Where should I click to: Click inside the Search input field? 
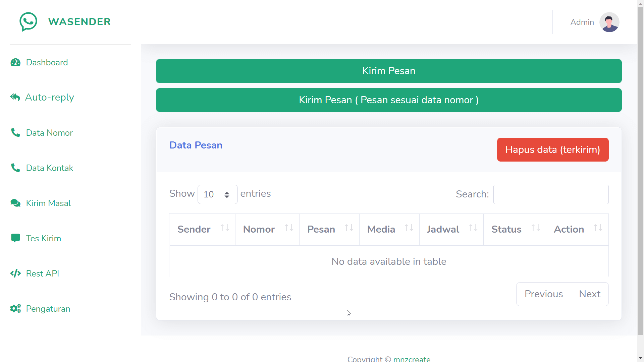click(x=551, y=194)
